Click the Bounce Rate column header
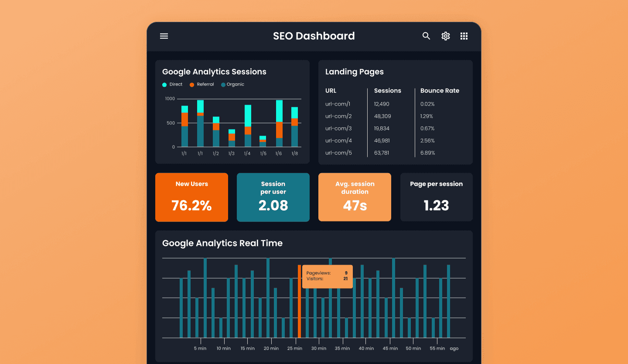This screenshot has height=364, width=628. pyautogui.click(x=440, y=91)
